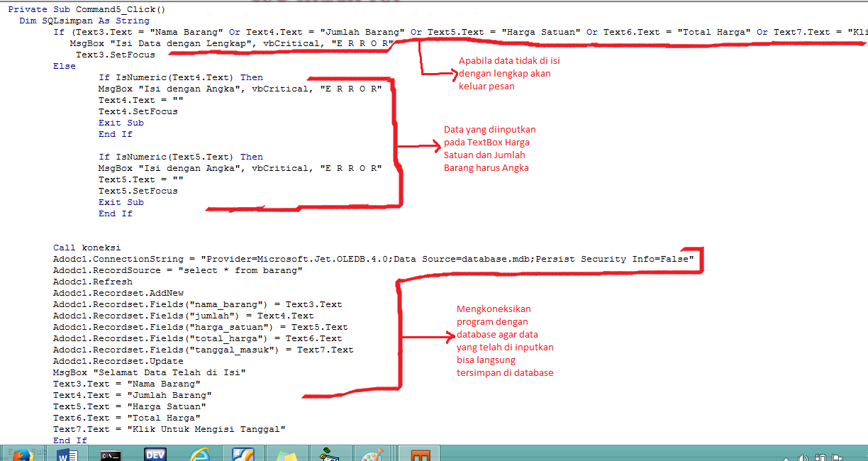
Task: Click the 'Text3.SetFocus' line
Action: coord(115,55)
